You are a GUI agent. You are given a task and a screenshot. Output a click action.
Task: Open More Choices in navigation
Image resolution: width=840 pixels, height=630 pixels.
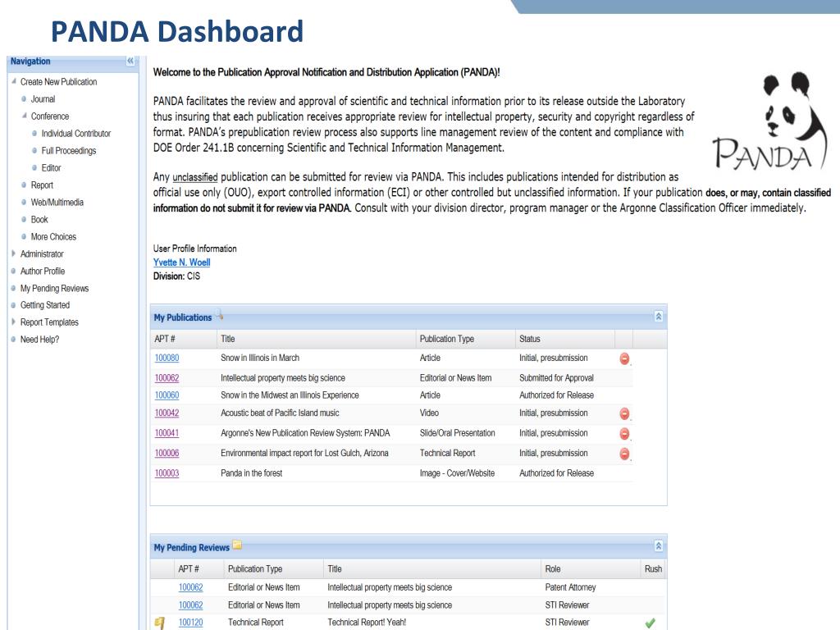53,236
